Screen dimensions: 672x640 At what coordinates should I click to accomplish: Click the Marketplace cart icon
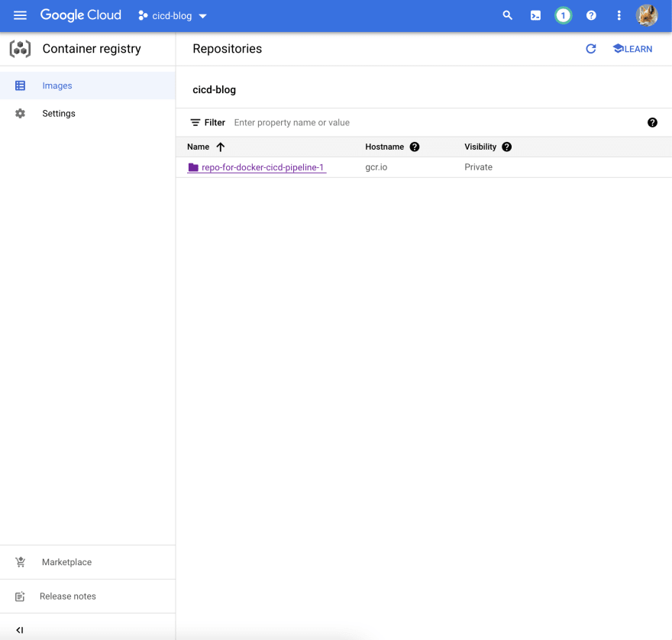[20, 562]
